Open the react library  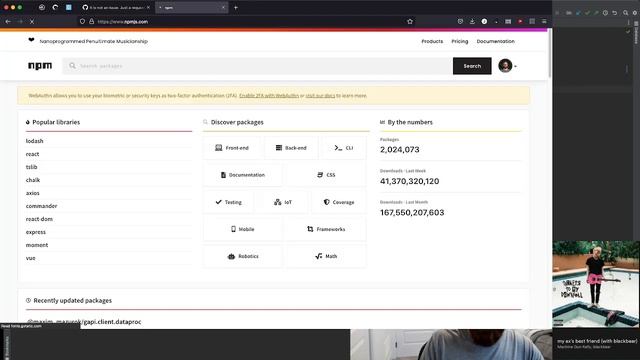click(x=32, y=154)
